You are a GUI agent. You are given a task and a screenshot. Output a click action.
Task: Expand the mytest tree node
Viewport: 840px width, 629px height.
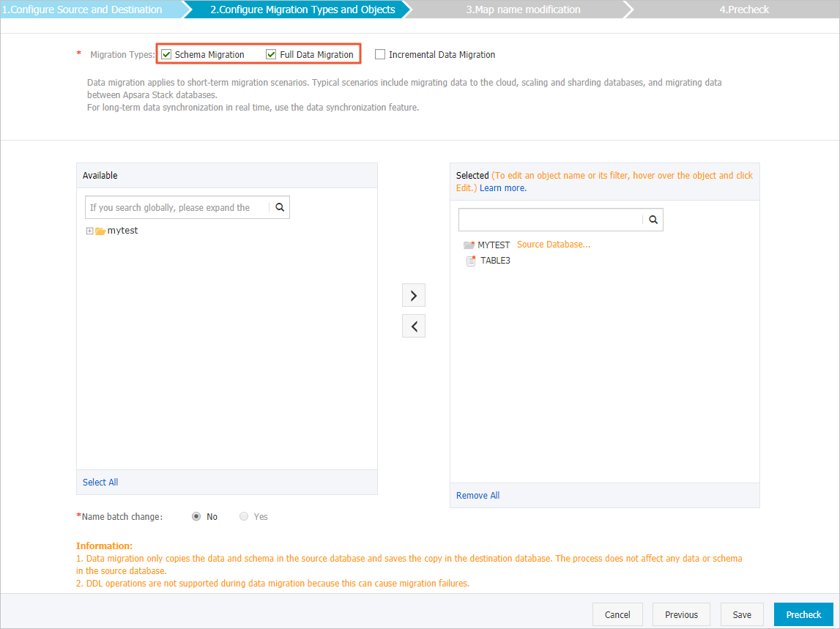(89, 230)
